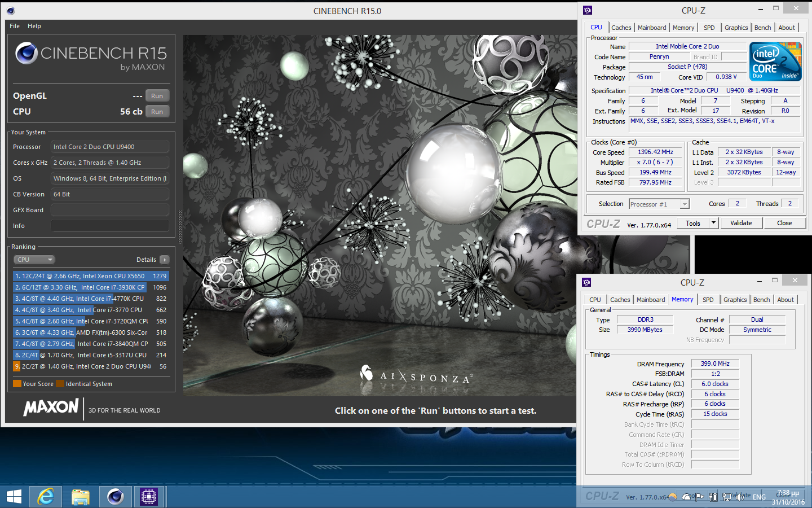Select ranking row '2C/2T @ 1.40 GHz' score 56
Image resolution: width=812 pixels, height=508 pixels.
click(x=91, y=366)
